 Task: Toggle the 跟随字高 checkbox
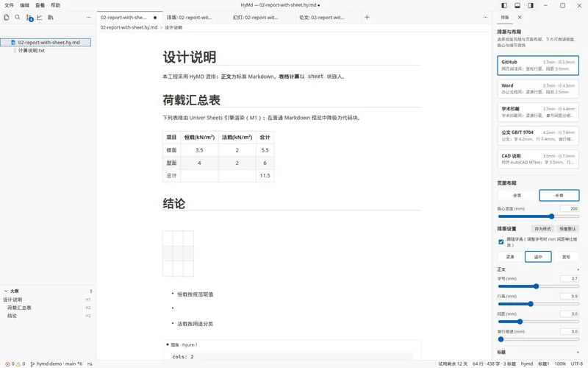click(x=501, y=242)
